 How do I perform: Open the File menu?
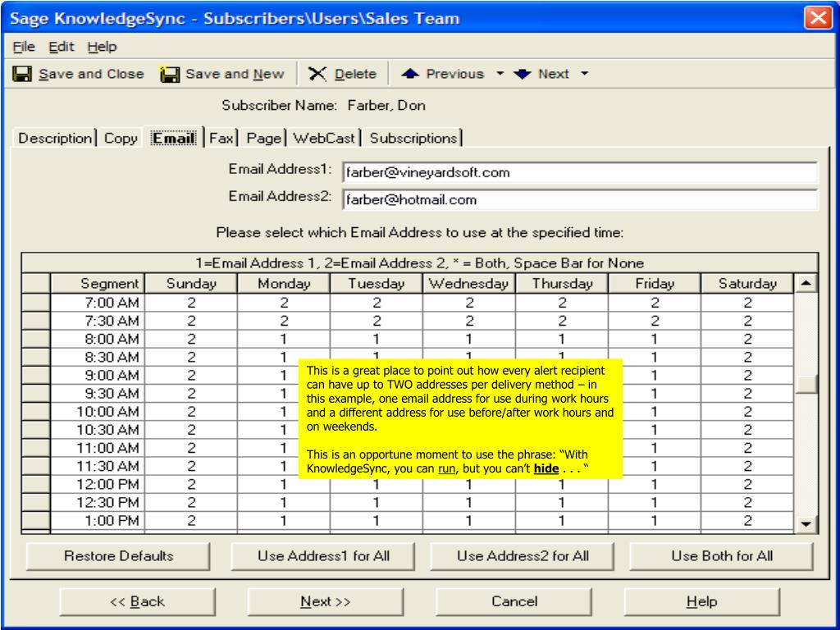pyautogui.click(x=24, y=47)
